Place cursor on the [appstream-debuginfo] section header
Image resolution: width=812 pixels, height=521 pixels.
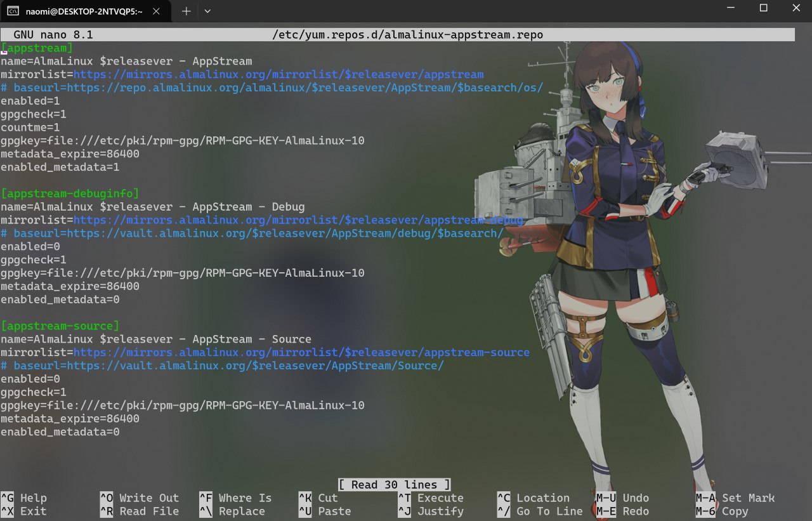click(70, 194)
